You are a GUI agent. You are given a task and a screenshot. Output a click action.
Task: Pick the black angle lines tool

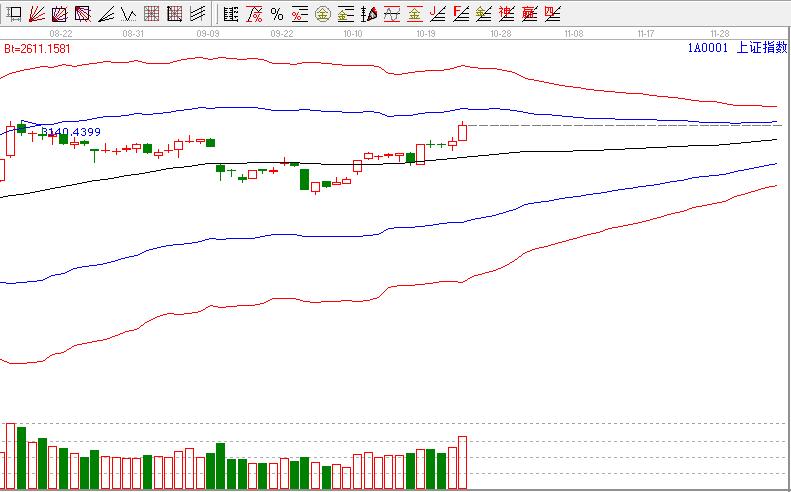(x=106, y=14)
